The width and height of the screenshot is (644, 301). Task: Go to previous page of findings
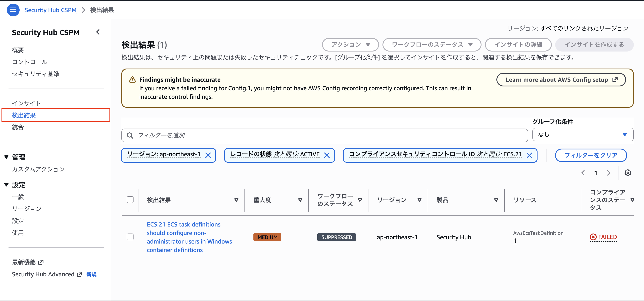(583, 173)
